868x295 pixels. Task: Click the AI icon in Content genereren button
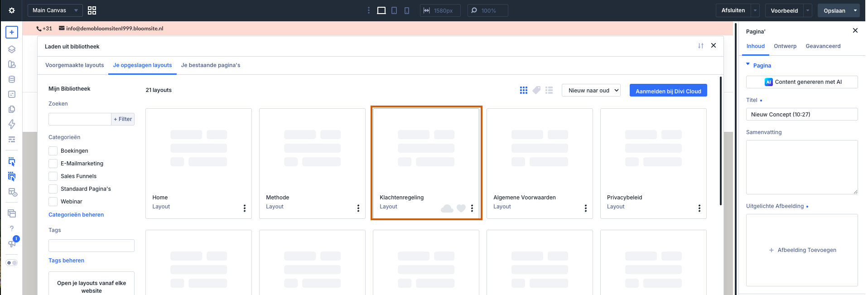coord(769,82)
